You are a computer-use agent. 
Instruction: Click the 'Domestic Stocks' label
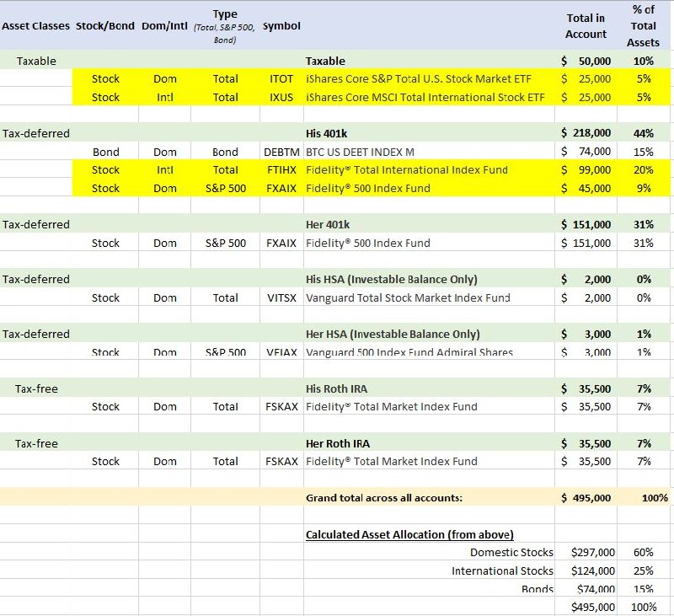(511, 553)
